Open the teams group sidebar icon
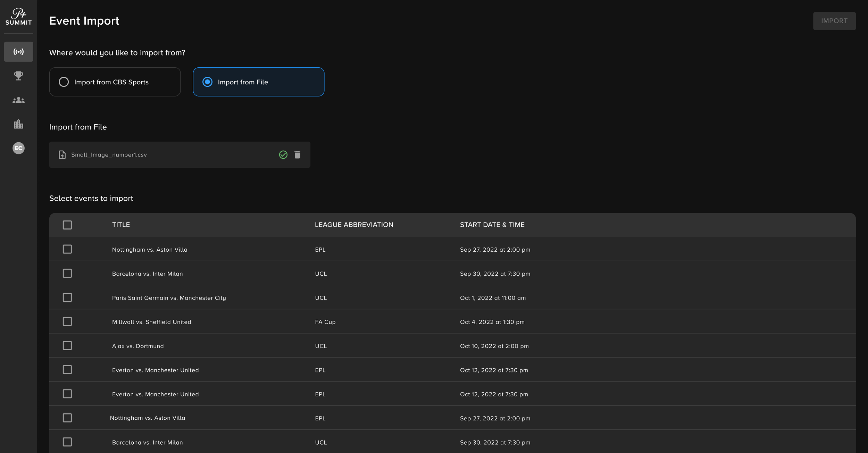Screen dimensions: 868x453 pyautogui.click(x=18, y=100)
